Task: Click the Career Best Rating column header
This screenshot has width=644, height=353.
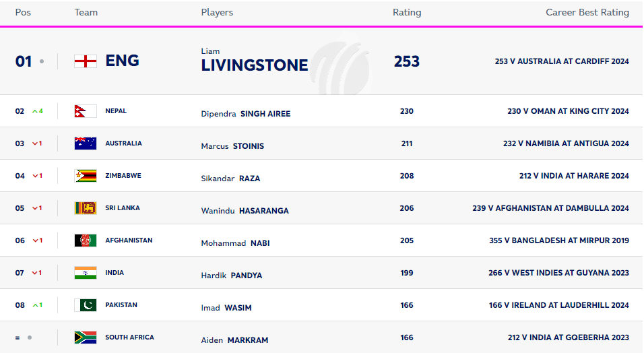Action: [x=587, y=12]
